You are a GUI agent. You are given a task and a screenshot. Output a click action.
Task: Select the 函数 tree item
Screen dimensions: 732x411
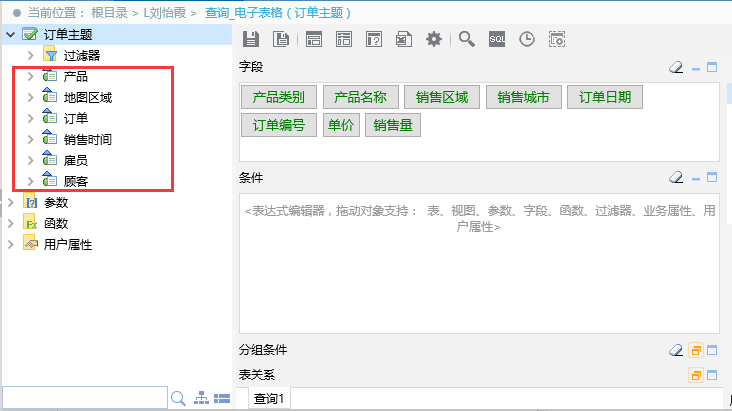(x=56, y=223)
